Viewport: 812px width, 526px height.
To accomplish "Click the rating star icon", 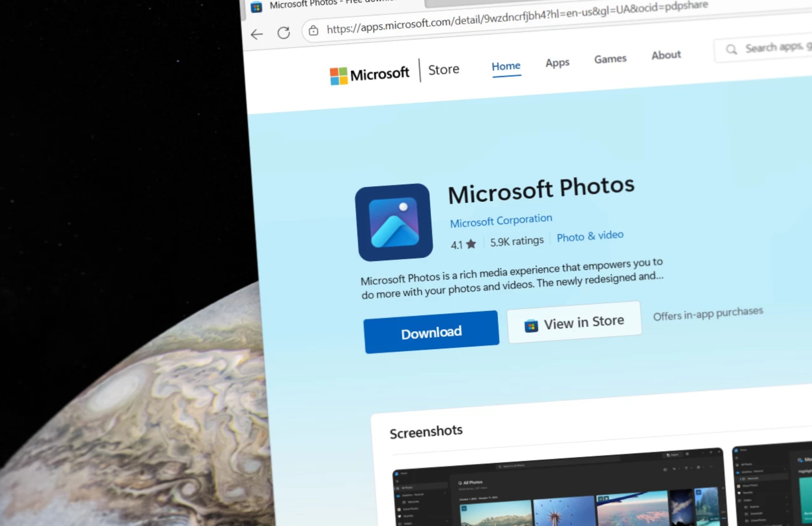I will coord(471,244).
